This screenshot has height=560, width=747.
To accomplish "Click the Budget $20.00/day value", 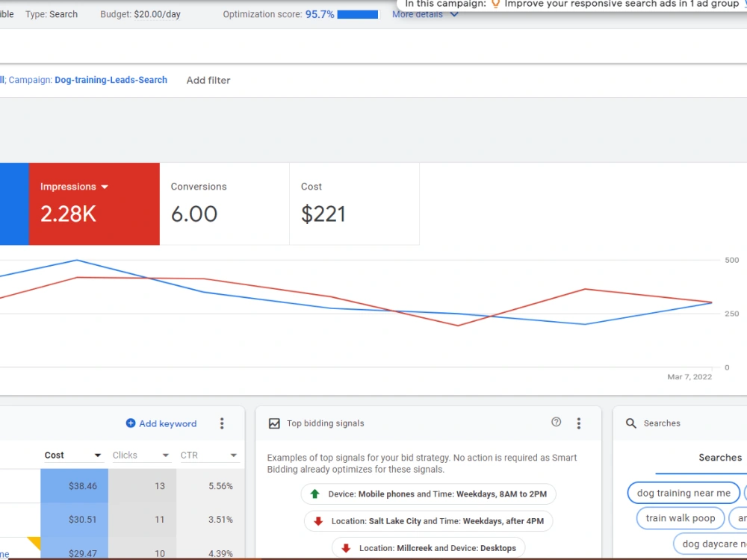I will coord(157,14).
